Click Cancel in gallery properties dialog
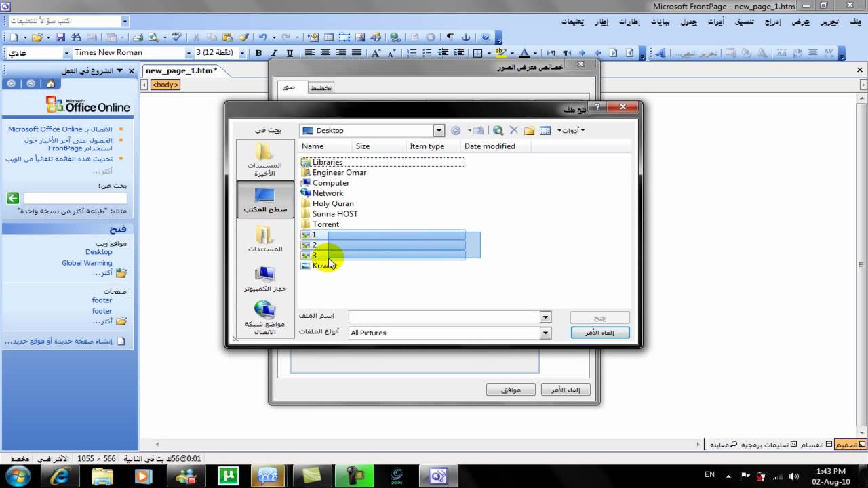The image size is (868, 488). pyautogui.click(x=566, y=390)
